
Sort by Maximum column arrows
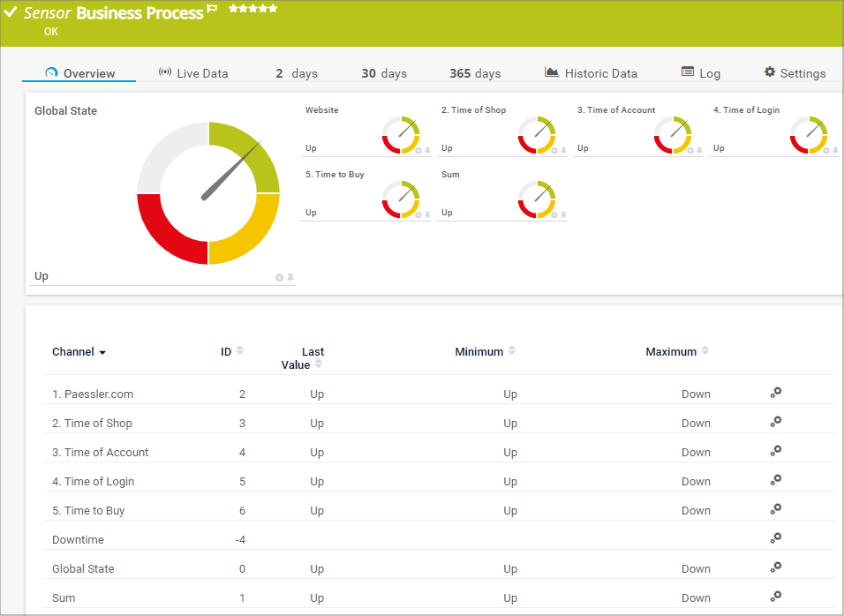coord(705,351)
